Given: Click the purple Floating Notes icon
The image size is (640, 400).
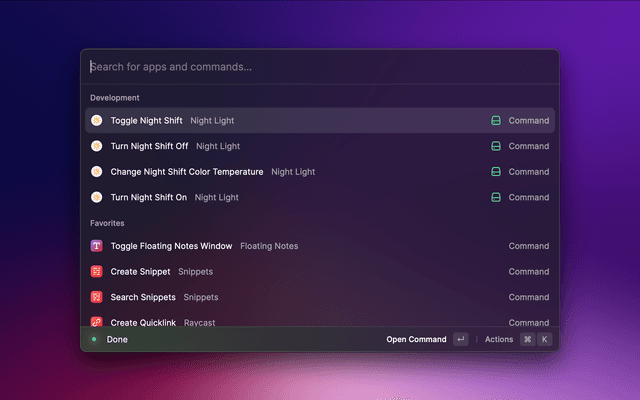Looking at the screenshot, I should point(97,246).
